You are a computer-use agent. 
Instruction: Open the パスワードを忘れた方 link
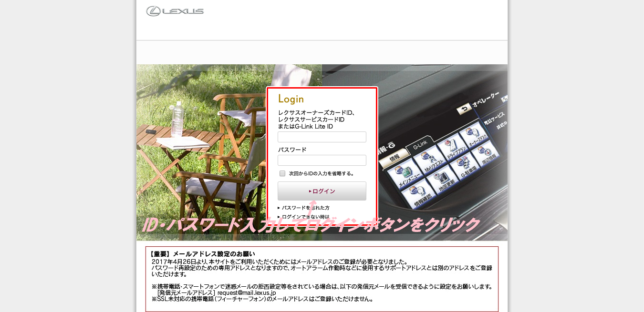point(306,208)
